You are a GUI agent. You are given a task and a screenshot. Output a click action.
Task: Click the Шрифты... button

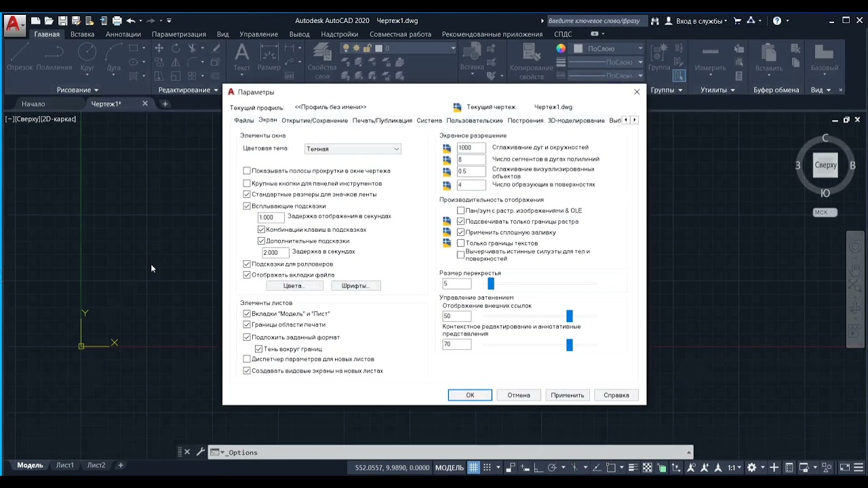coord(355,286)
